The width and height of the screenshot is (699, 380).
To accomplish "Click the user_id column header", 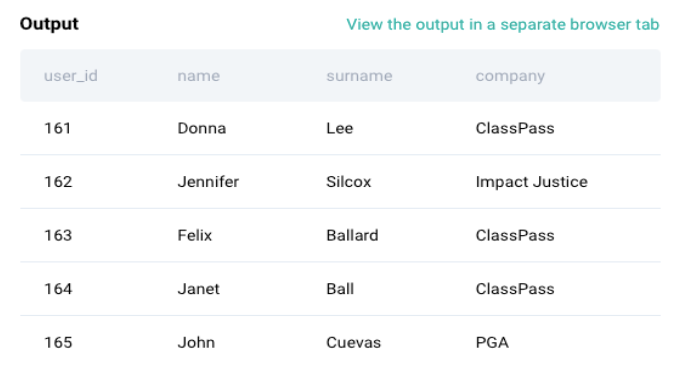I will click(70, 76).
